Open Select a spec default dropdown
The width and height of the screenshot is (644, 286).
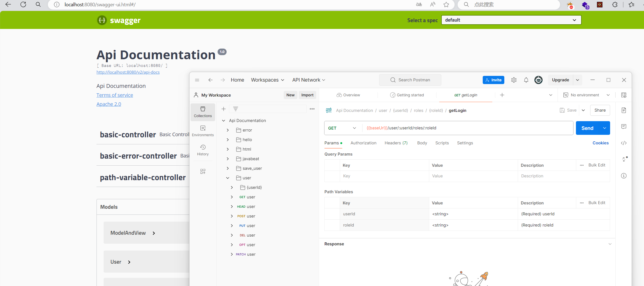(x=511, y=20)
